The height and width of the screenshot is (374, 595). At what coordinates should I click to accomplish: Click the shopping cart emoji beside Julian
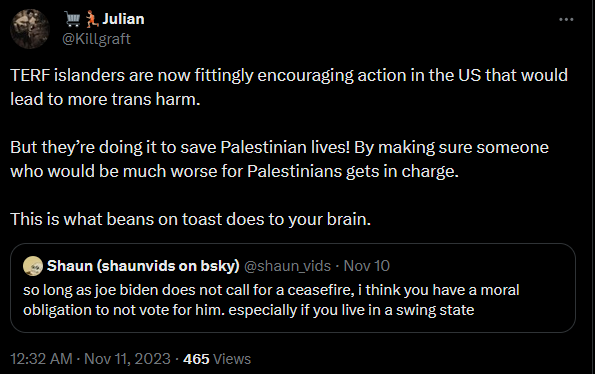(72, 19)
